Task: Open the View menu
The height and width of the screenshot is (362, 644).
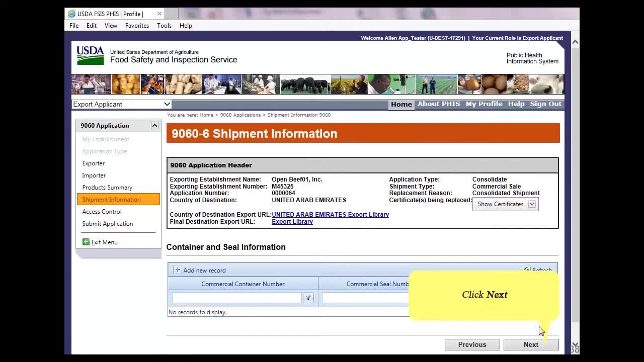Action: tap(111, 25)
